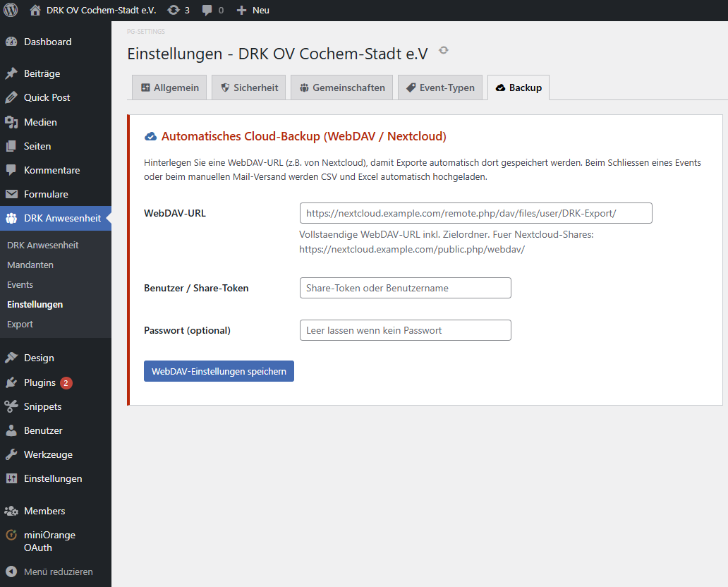Screen dimensions: 728x587
Task: Click the Einstellungen sliders icon in sidebar
Action: pyautogui.click(x=11, y=478)
